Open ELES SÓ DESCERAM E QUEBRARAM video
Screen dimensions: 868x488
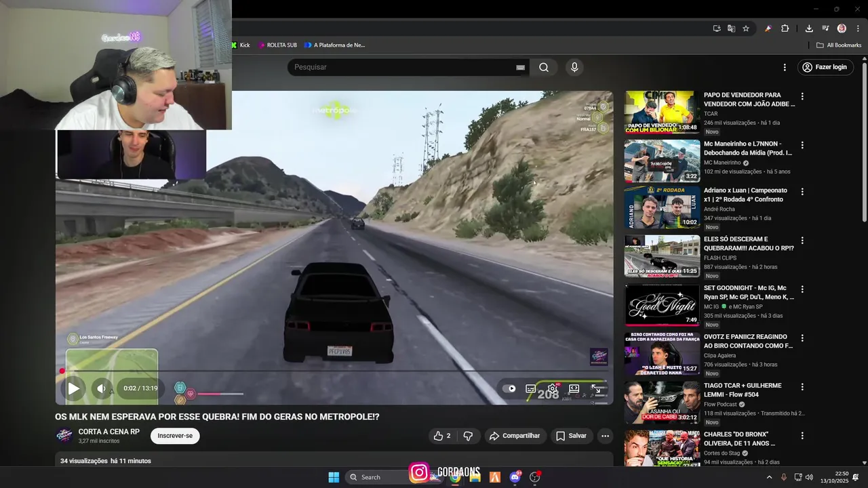(x=749, y=244)
